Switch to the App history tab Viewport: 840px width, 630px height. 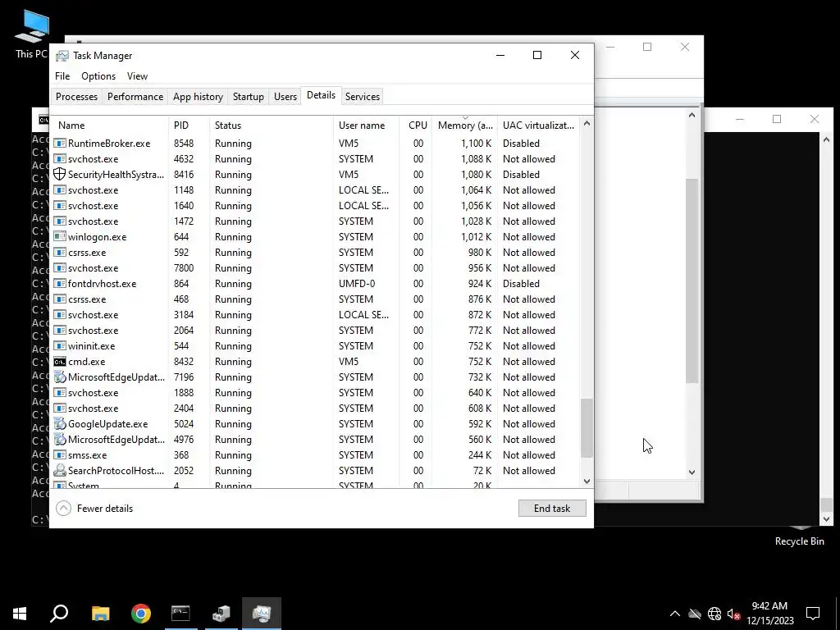198,97
